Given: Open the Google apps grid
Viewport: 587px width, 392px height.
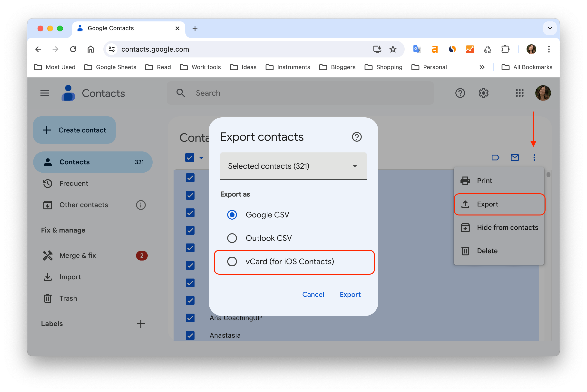Looking at the screenshot, I should coord(519,93).
